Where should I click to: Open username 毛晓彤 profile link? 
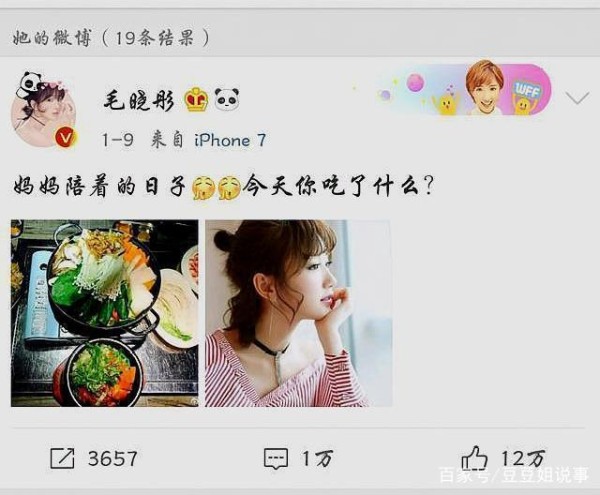139,100
